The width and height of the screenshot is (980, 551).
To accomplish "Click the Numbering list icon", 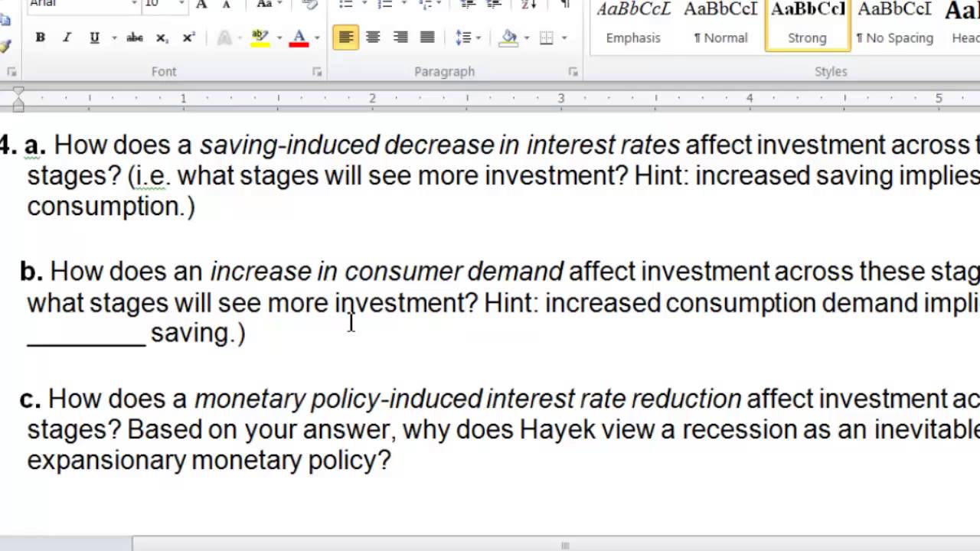I will [384, 5].
